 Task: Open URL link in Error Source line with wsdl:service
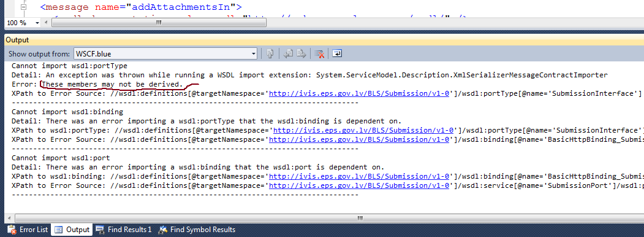point(359,185)
